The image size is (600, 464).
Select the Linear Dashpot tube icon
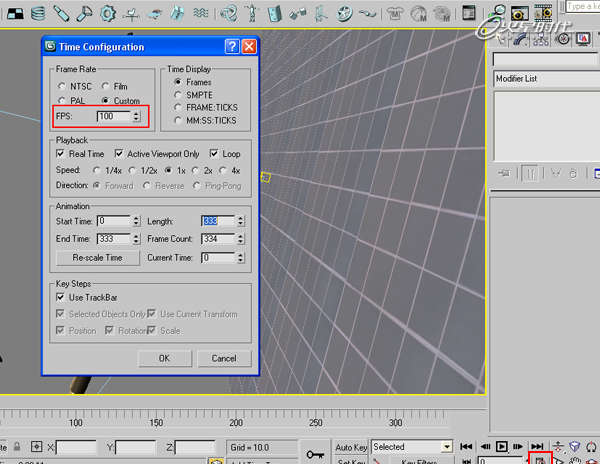(x=61, y=14)
